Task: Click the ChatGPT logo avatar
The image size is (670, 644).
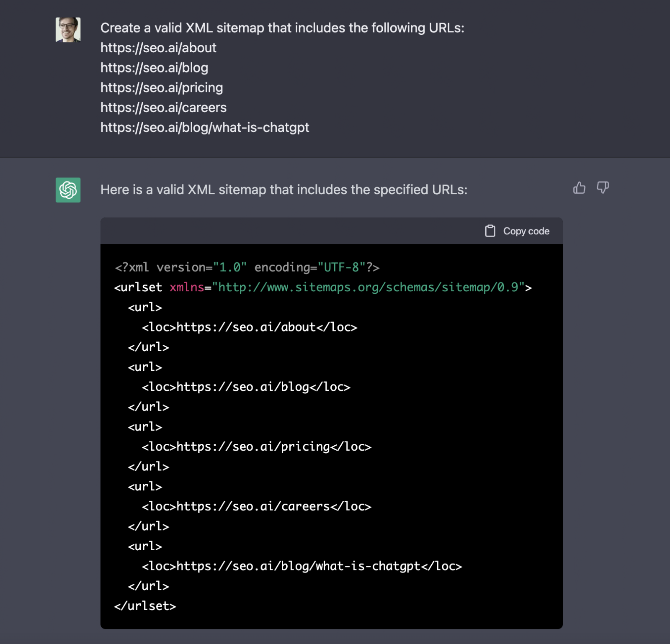Action: click(x=68, y=190)
